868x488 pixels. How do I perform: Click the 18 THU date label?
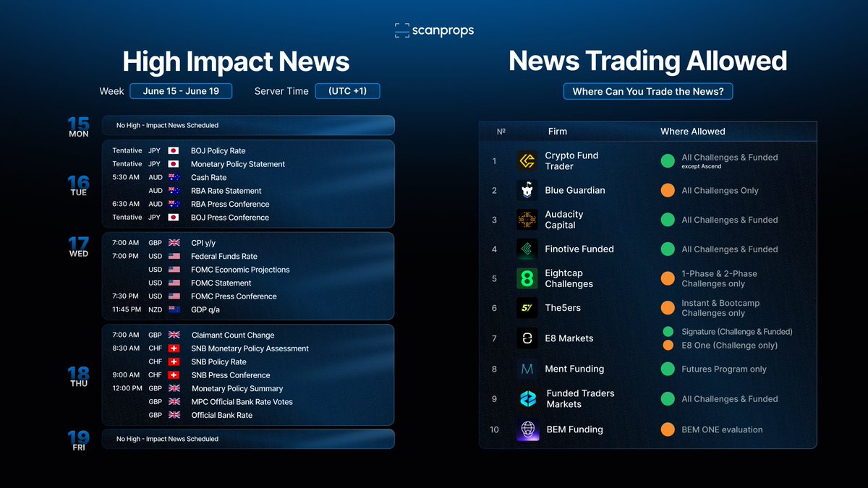click(x=79, y=376)
